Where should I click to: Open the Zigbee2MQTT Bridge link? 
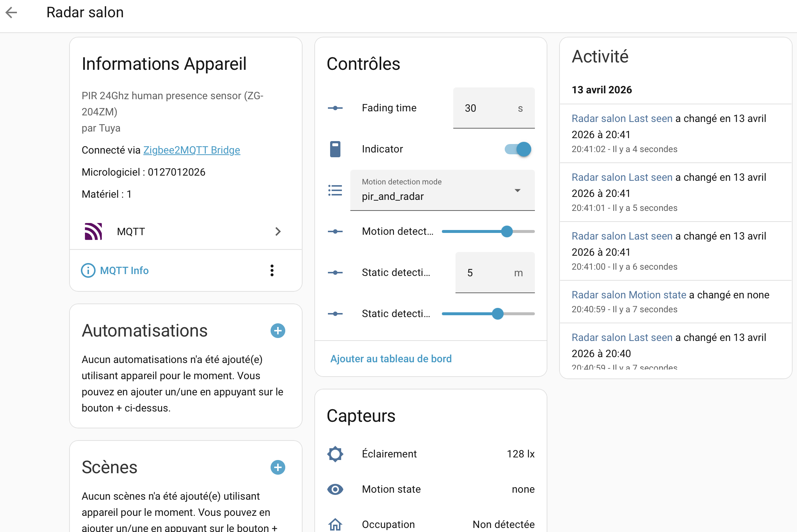click(192, 150)
